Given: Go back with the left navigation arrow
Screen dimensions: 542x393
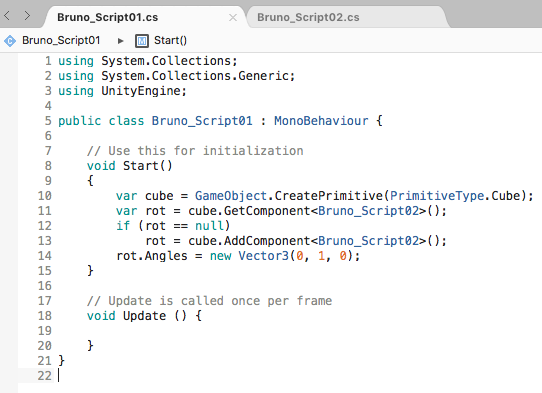Looking at the screenshot, I should click(7, 16).
